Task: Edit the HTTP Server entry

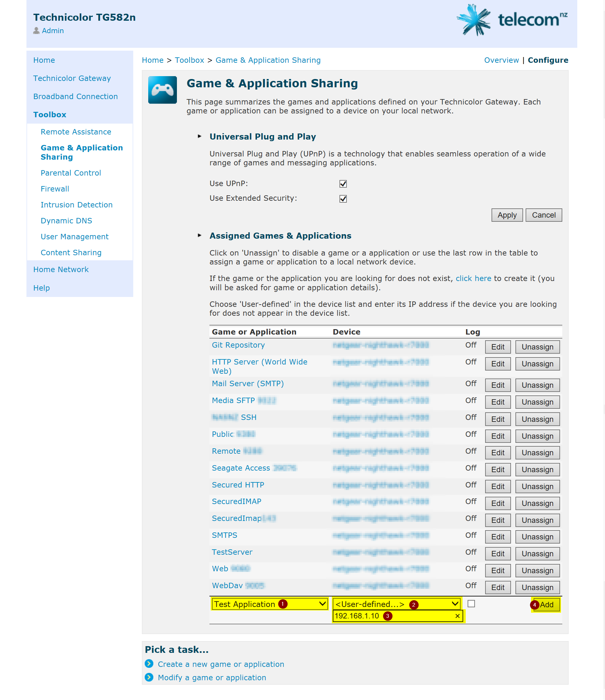Action: click(498, 364)
